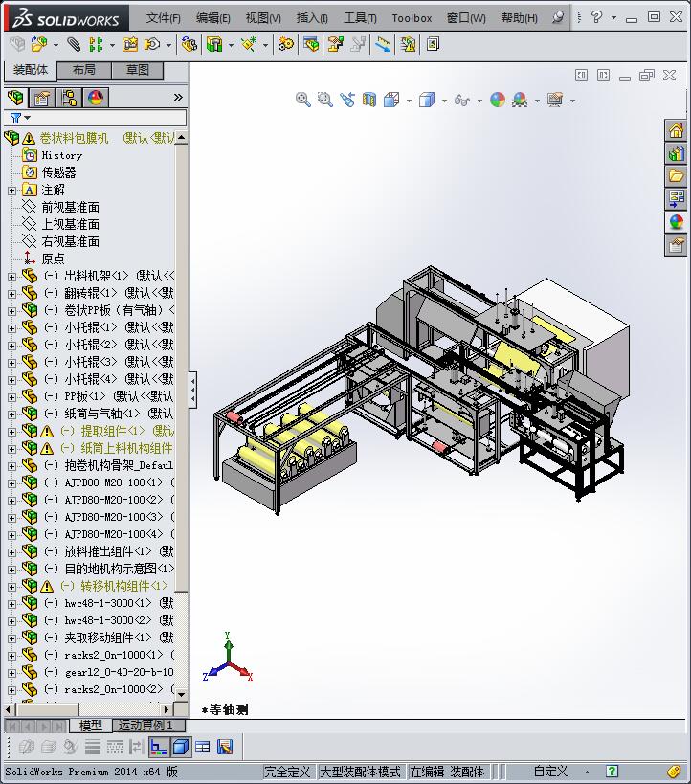Click the Bill of Materials icon
Screen dimensions: 691x784
coord(311,44)
